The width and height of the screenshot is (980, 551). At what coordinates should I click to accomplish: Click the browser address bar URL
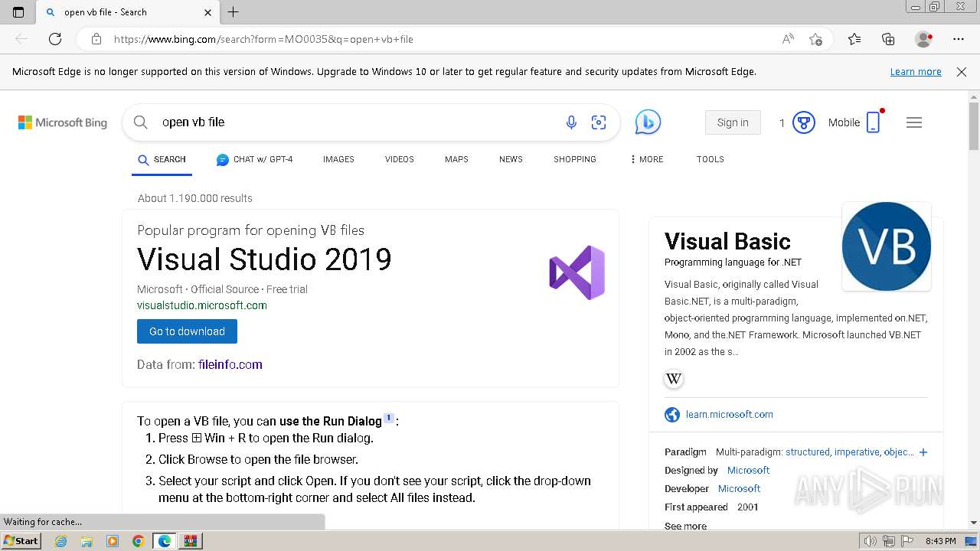point(263,39)
